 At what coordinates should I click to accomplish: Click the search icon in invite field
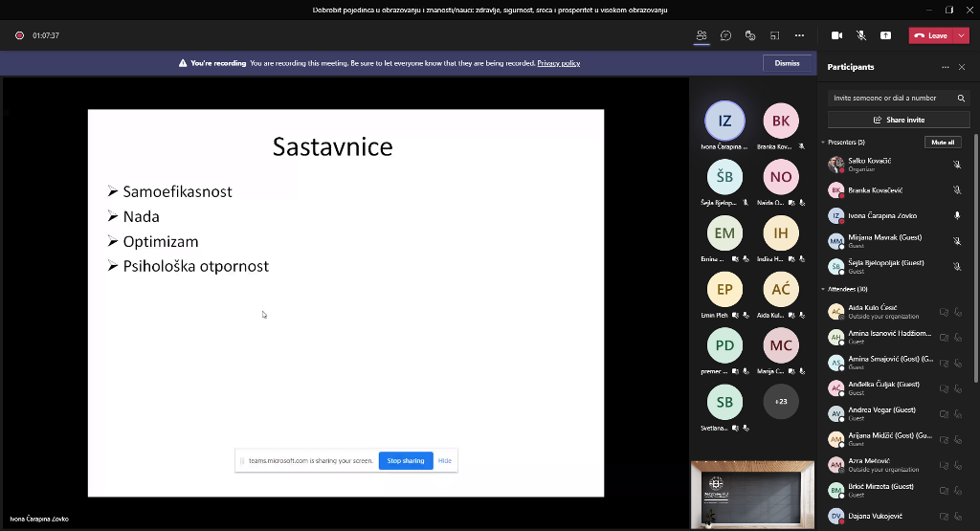tap(961, 99)
